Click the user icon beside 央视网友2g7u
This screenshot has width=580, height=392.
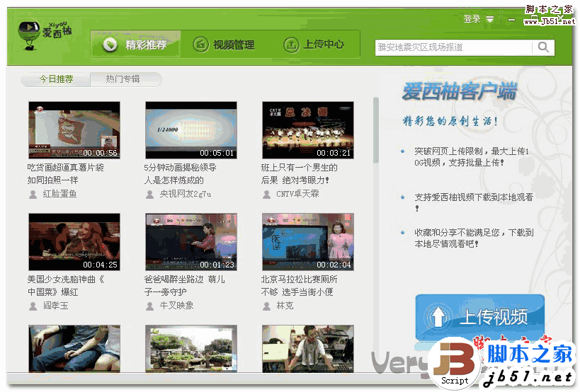(150, 195)
